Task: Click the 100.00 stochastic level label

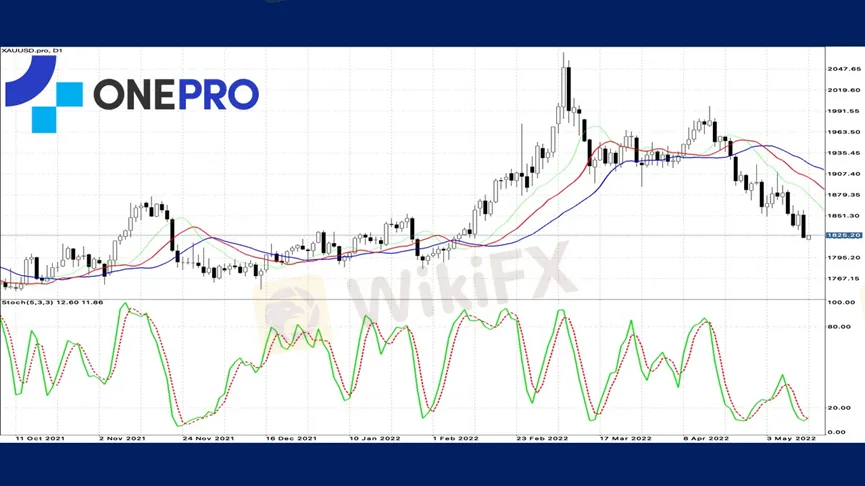Action: 842,302
